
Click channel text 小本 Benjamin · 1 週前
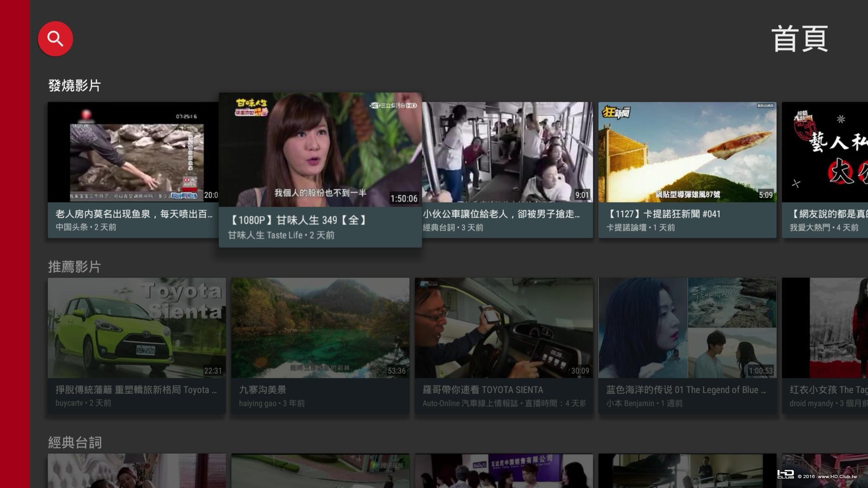pos(644,403)
